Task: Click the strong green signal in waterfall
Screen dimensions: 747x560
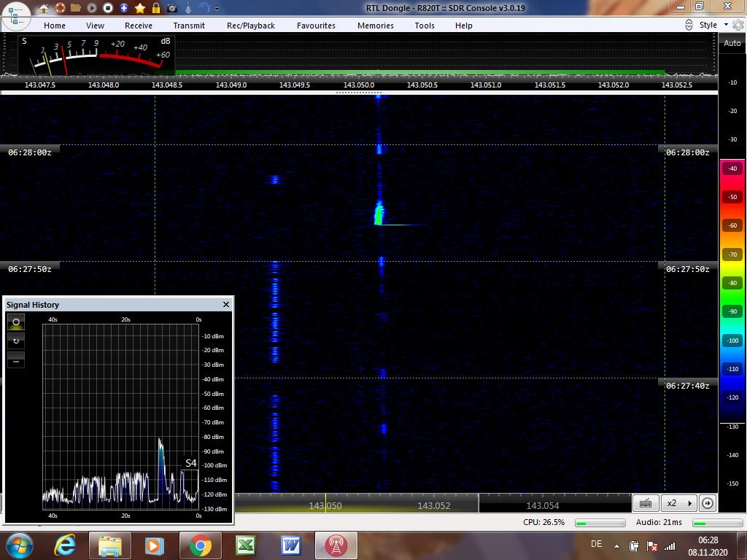Action: 379,213
